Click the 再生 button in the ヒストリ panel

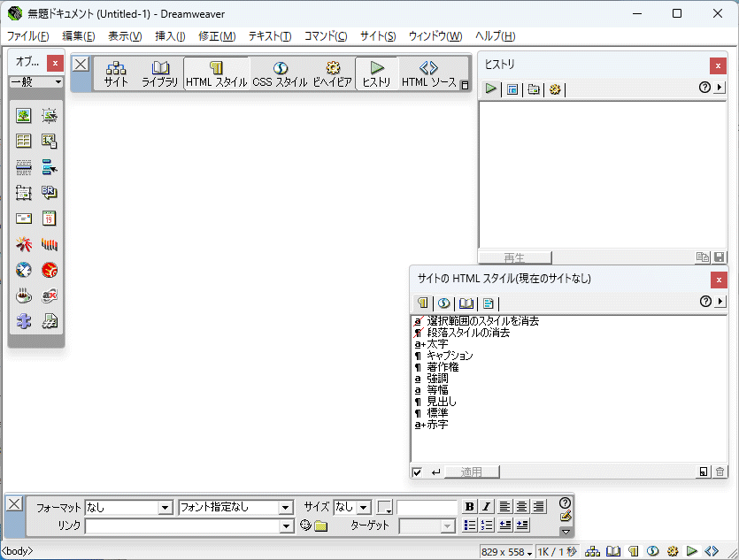pos(514,257)
